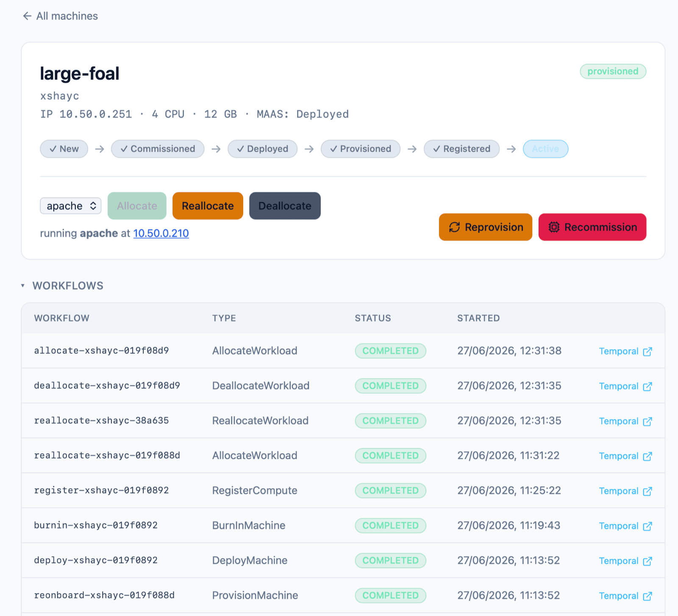Click the provisioned status badge

pos(613,71)
